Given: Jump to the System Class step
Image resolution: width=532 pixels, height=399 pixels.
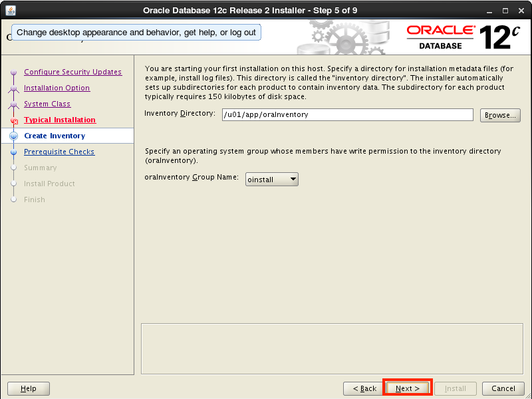Looking at the screenshot, I should [47, 104].
